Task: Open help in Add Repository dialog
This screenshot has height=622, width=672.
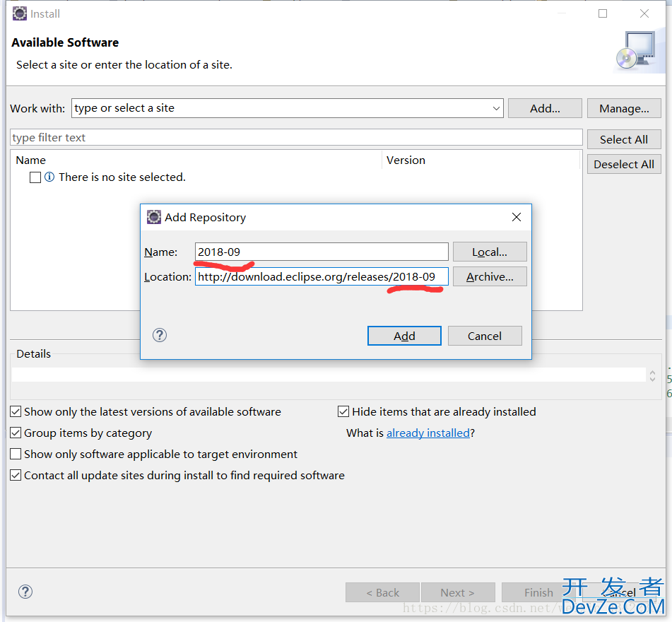Action: (x=160, y=335)
